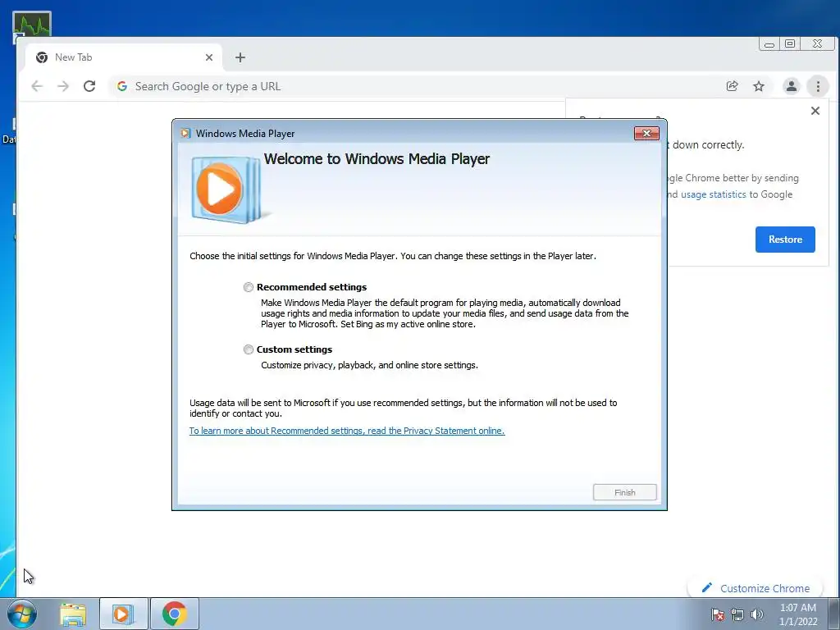Screen dimensions: 840x630
Task: Switch to Windows Media Player taskbar button
Action: pos(123,614)
